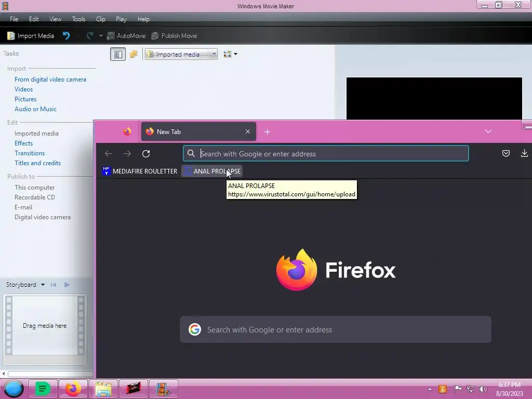The height and width of the screenshot is (399, 532).
Task: Select the New Tab tab in Firefox
Action: [198, 131]
